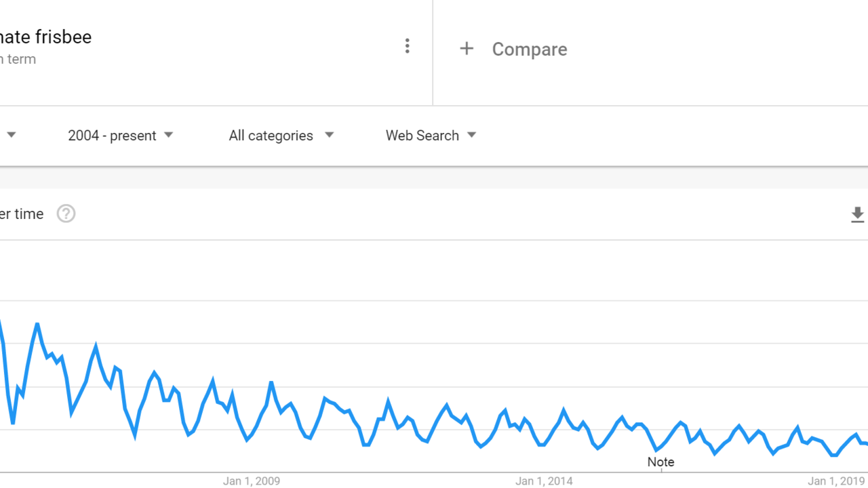This screenshot has height=488, width=868.
Task: Click the Jan 1, 2009 axis label
Action: click(x=251, y=481)
